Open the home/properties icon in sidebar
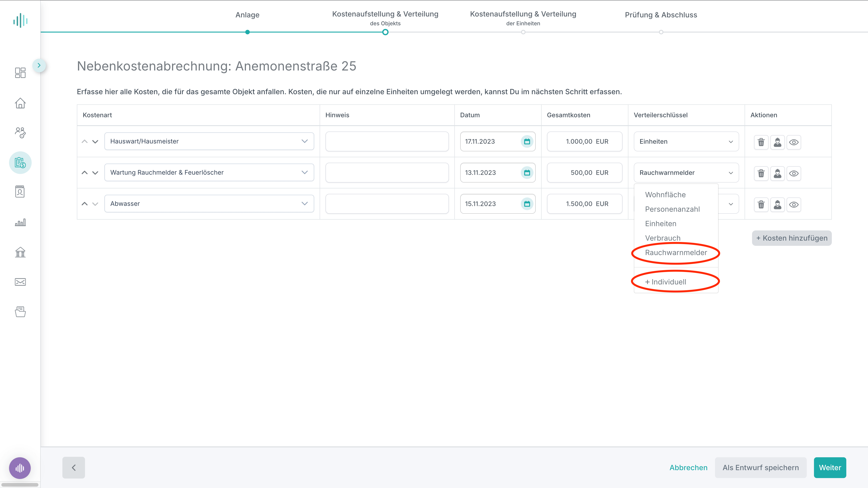This screenshot has width=868, height=488. 20,103
